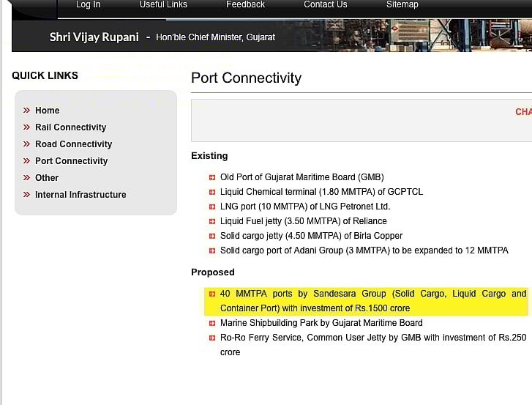This screenshot has width=532, height=405.
Task: Click the chevron icon beside Home
Action: 26,111
